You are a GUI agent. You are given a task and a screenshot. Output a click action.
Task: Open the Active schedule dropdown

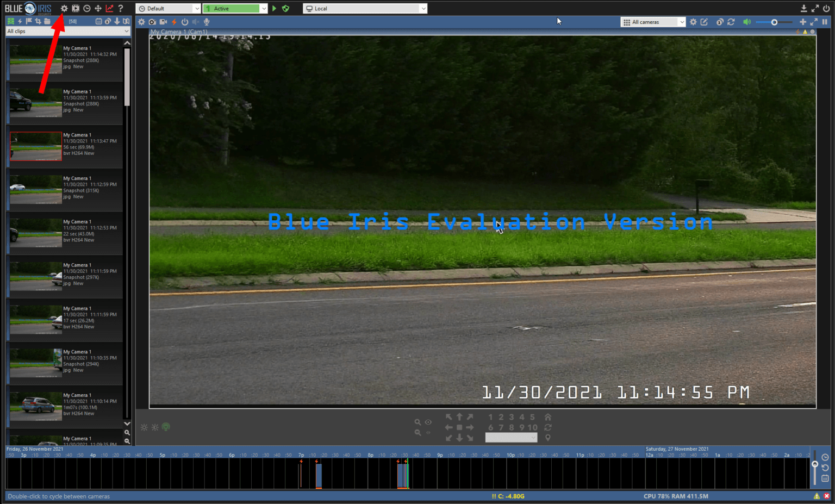(x=235, y=8)
